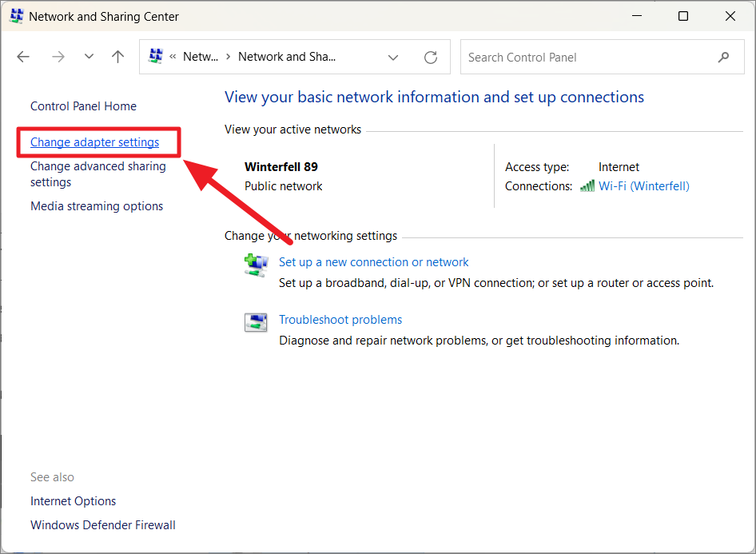Select the Network and Sha... breadcrumb item
This screenshot has height=554, width=756.
(286, 56)
